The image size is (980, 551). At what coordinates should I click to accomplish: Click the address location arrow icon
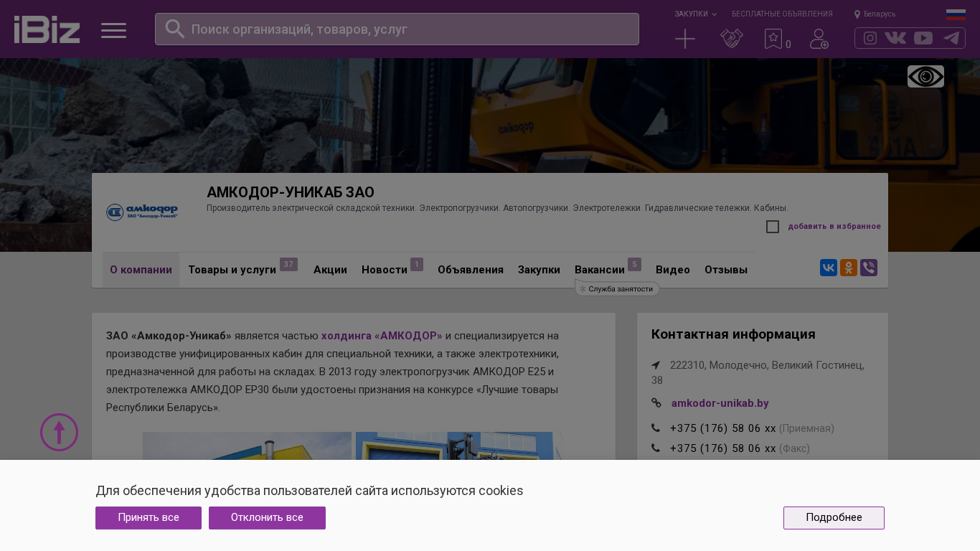[656, 365]
